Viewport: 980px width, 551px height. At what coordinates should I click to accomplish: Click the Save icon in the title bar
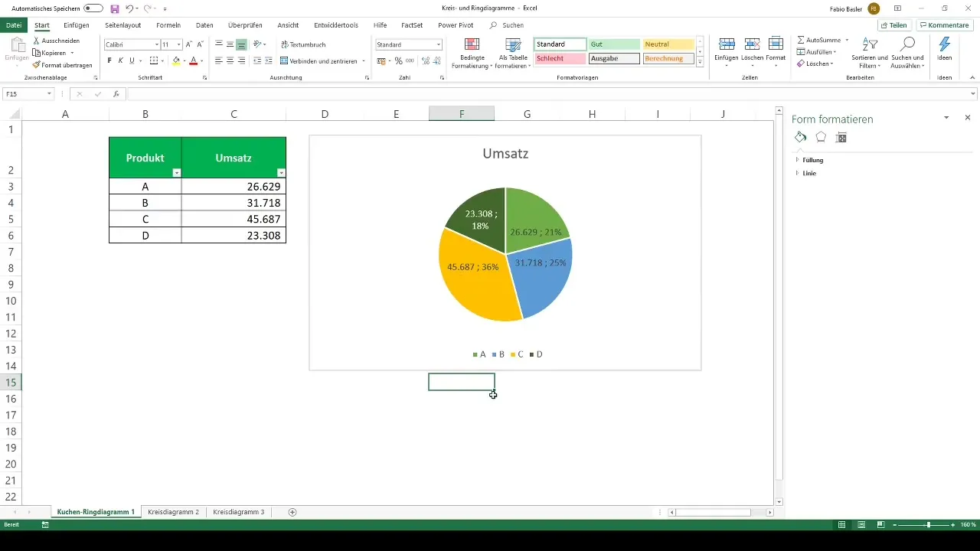click(114, 8)
